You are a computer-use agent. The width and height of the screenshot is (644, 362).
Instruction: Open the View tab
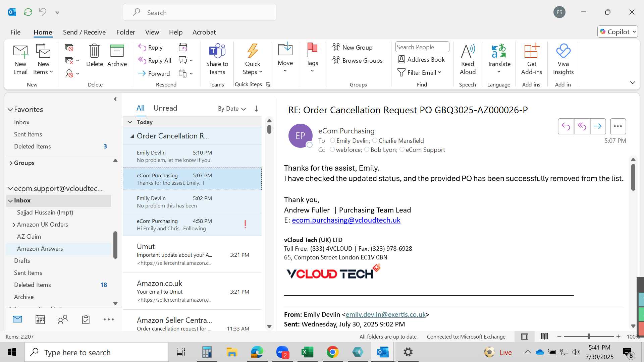click(152, 32)
